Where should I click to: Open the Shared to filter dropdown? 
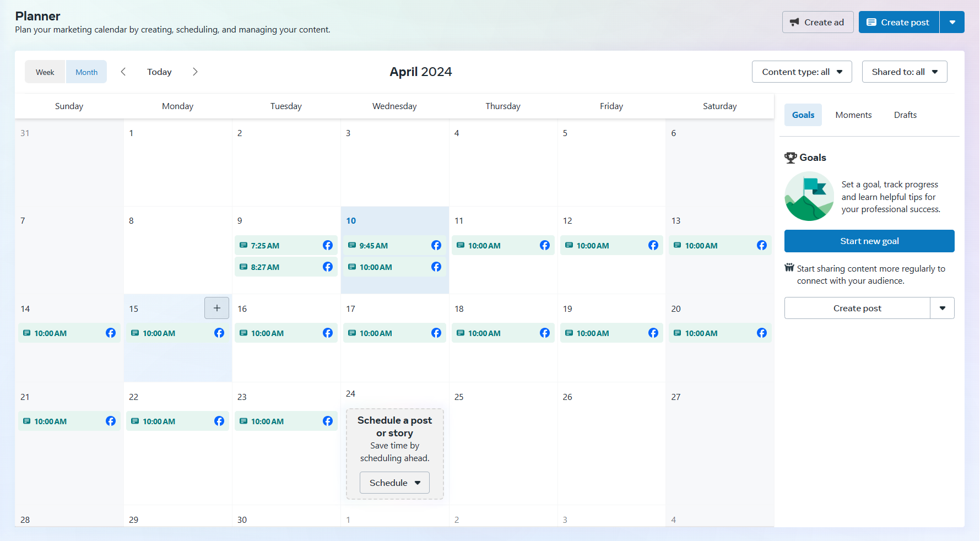[904, 72]
